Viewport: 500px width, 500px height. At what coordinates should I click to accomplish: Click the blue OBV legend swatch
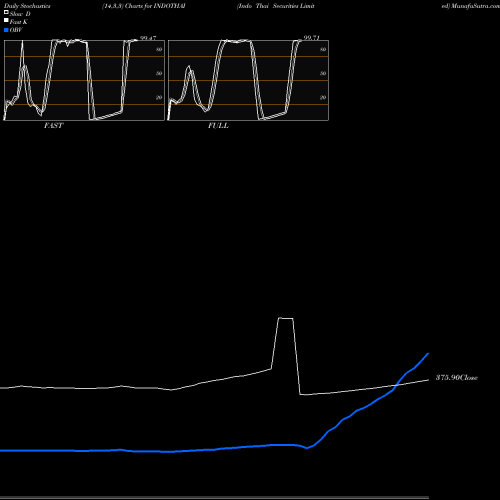pos(6,30)
